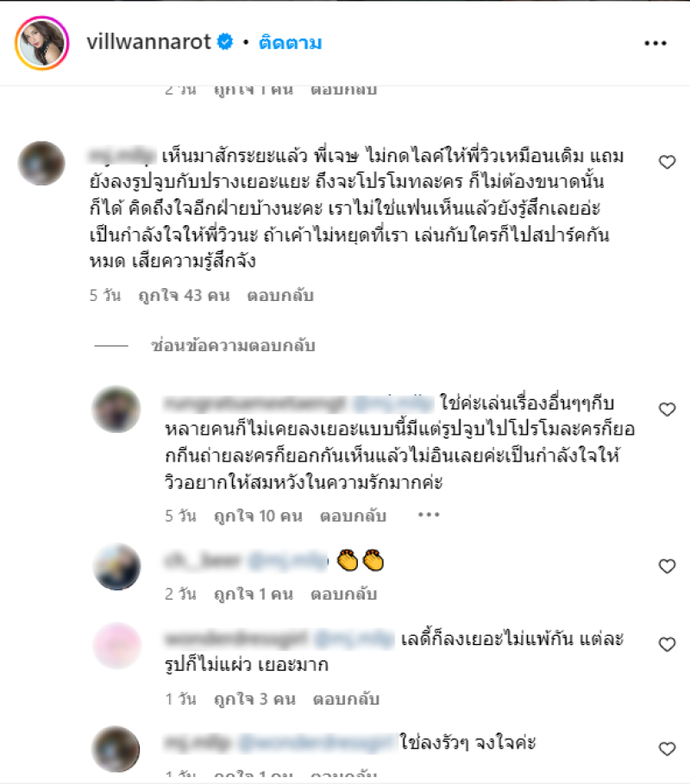This screenshot has width=690, height=784.
Task: Open top commenter's blurred avatar
Action: (x=41, y=164)
